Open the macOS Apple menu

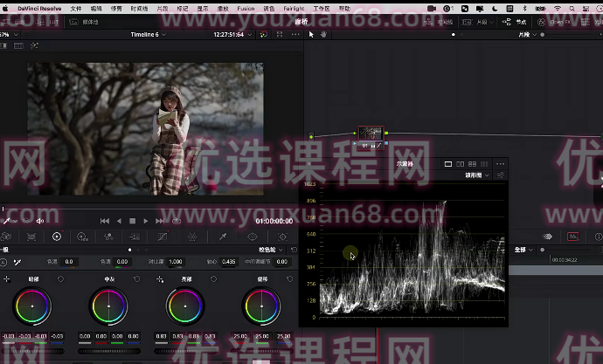click(5, 9)
